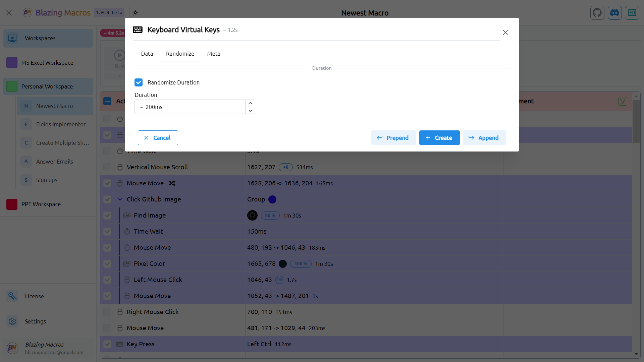Open the Settings gear icon

coord(12,321)
